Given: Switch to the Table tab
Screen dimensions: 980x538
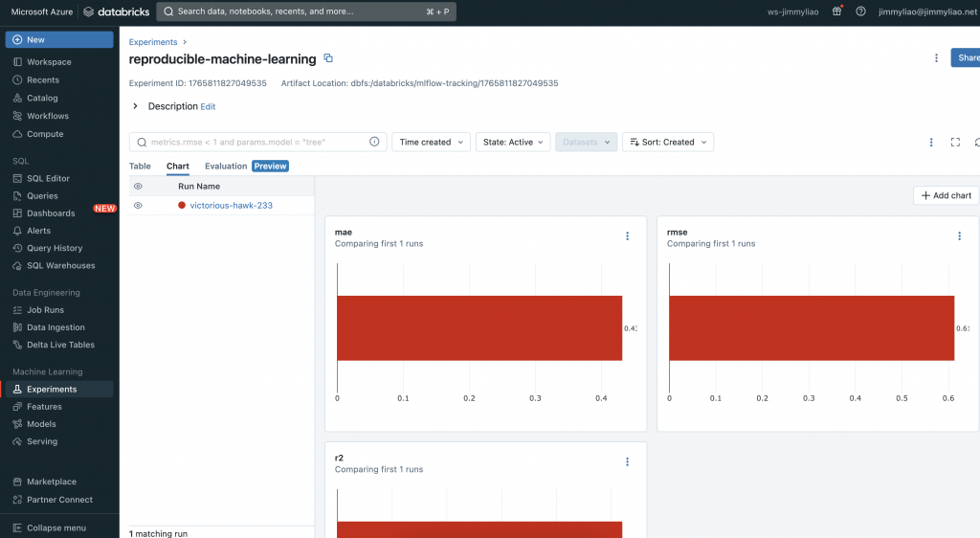Looking at the screenshot, I should pos(140,167).
